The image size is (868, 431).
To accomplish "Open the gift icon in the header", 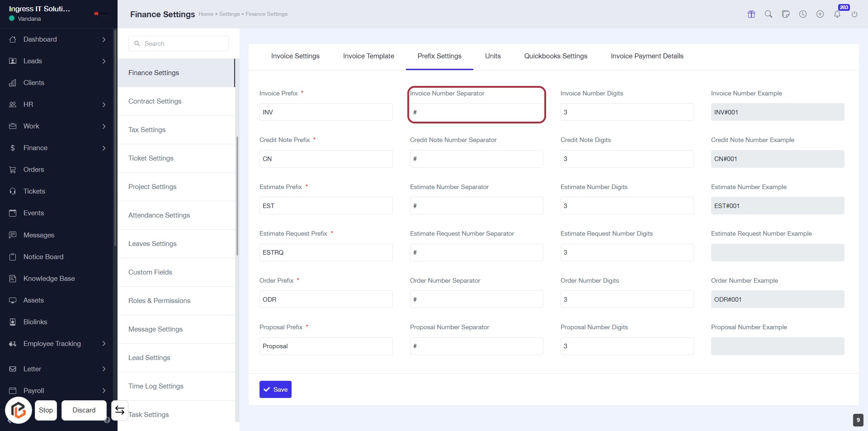I will 751,14.
